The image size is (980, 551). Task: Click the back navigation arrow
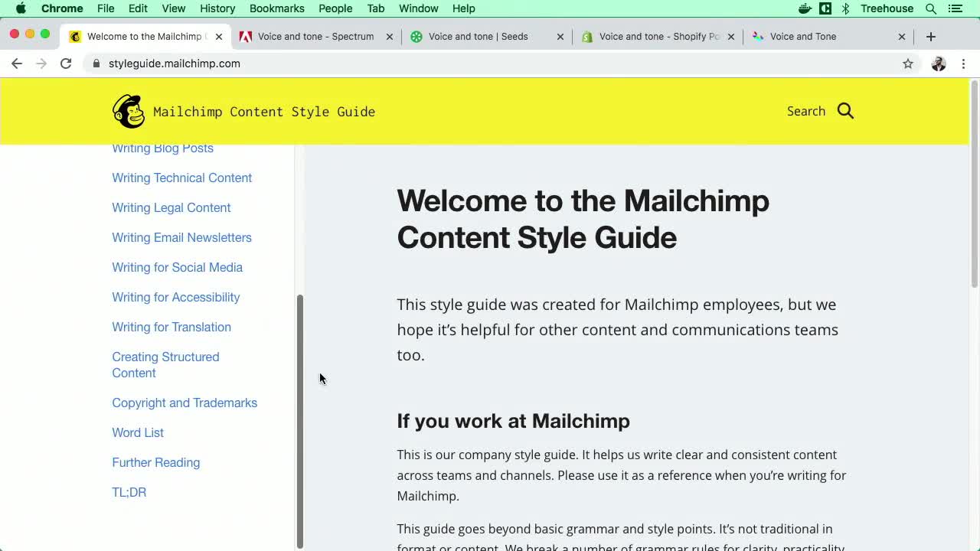(x=17, y=64)
